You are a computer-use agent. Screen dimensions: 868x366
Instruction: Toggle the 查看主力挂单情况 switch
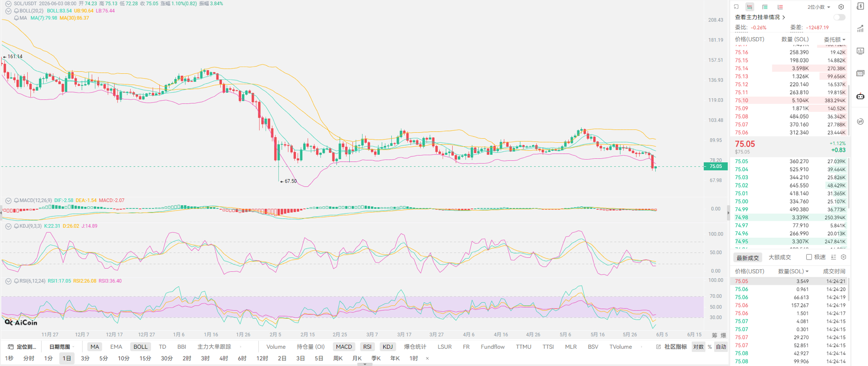[839, 17]
